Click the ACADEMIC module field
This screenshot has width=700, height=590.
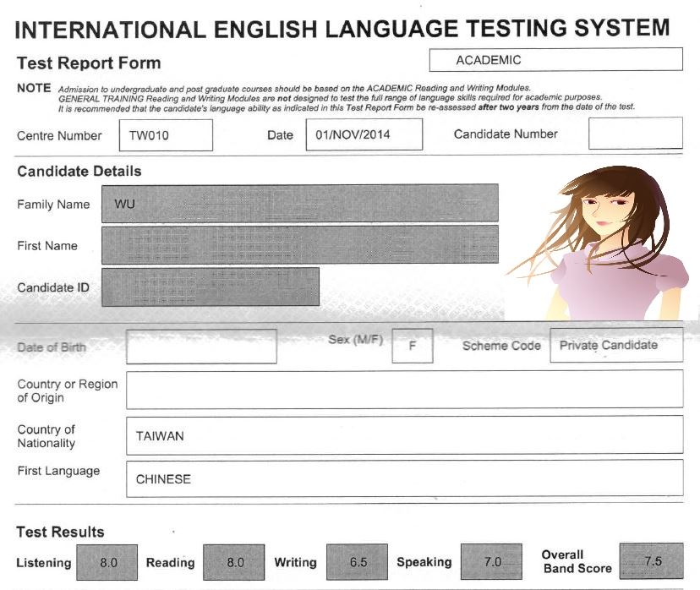pos(555,59)
